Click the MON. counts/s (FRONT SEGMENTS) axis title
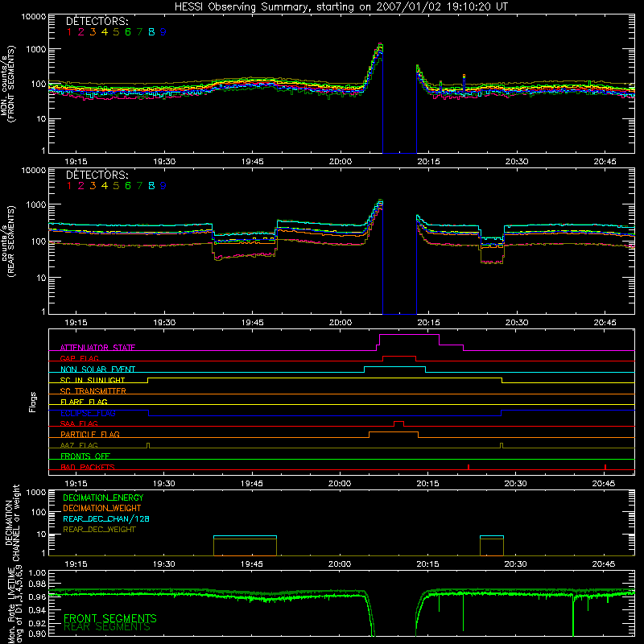Image resolution: width=644 pixels, height=644 pixels. [7, 85]
